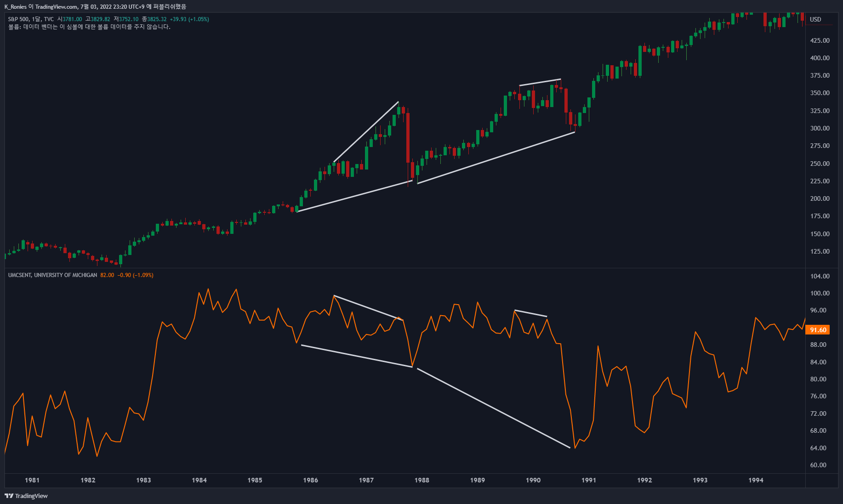Click the 104.00 label on the sentiment axis
This screenshot has height=504, width=843.
click(x=820, y=276)
